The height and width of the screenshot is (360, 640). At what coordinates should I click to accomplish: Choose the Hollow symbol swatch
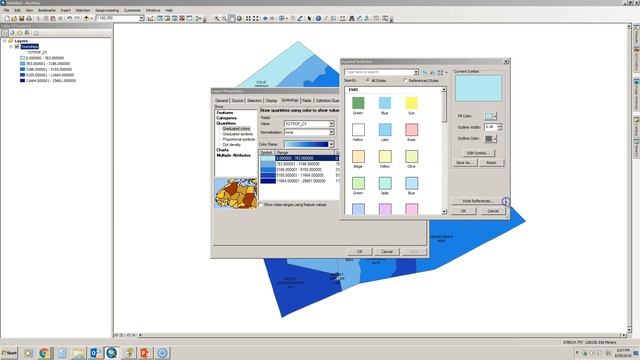358,130
